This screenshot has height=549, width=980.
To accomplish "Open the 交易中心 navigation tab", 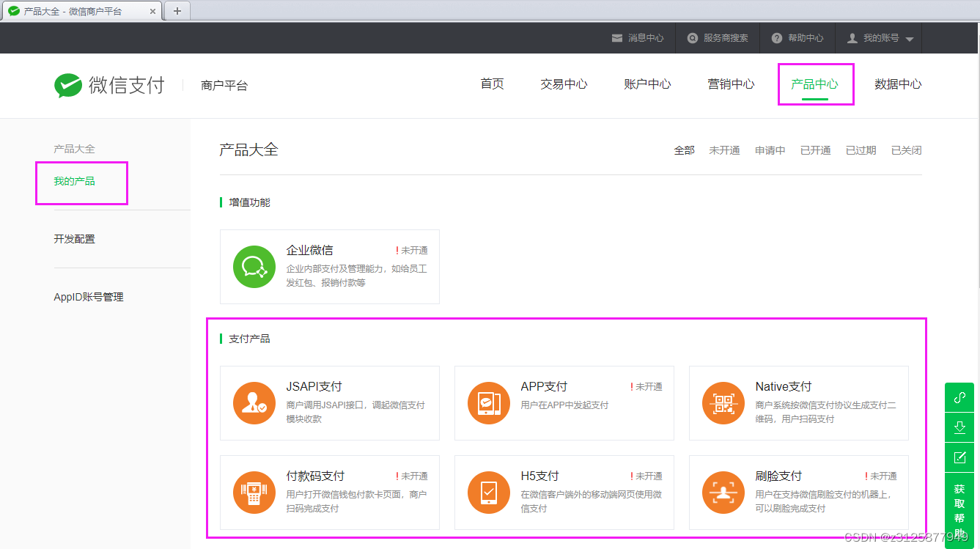I will coord(564,84).
